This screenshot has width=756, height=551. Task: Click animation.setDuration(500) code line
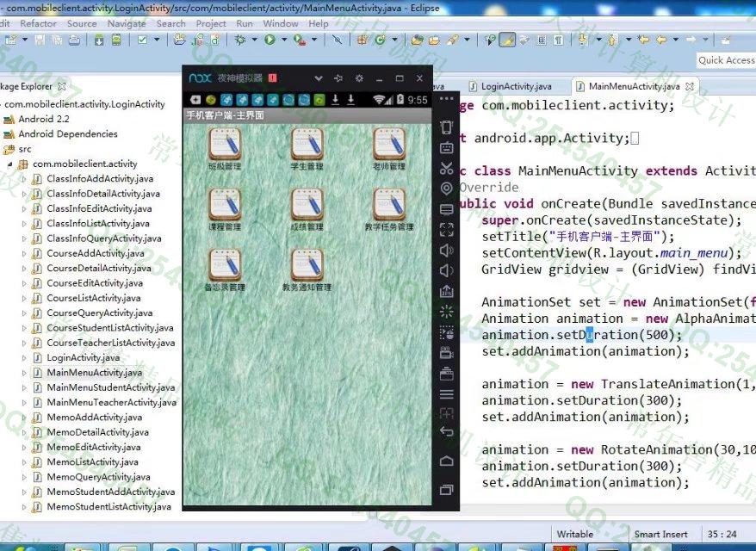coord(581,335)
